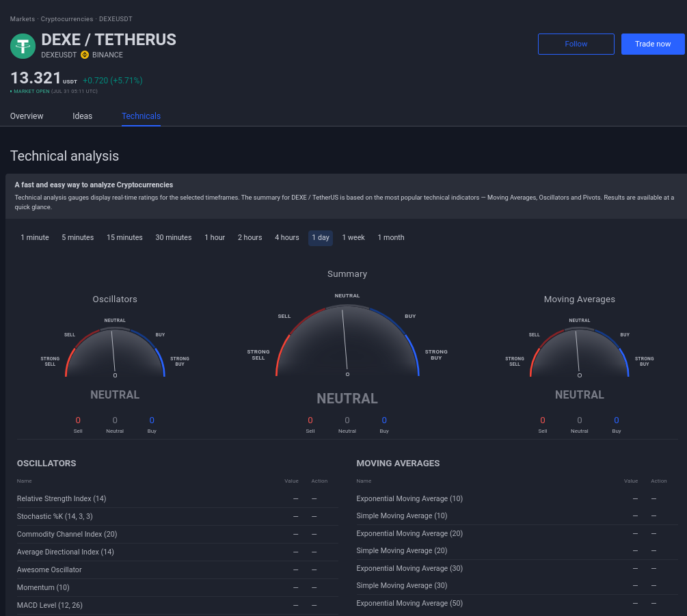Click Exponential Moving Average (10) row
687x616 pixels.
[x=517, y=498]
